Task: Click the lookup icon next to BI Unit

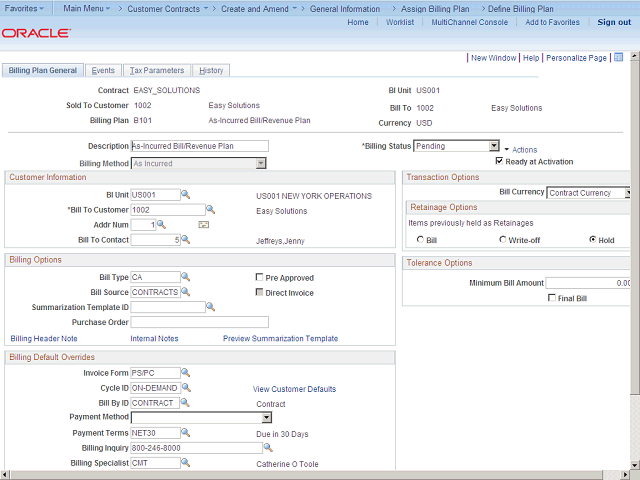Action: click(x=185, y=195)
